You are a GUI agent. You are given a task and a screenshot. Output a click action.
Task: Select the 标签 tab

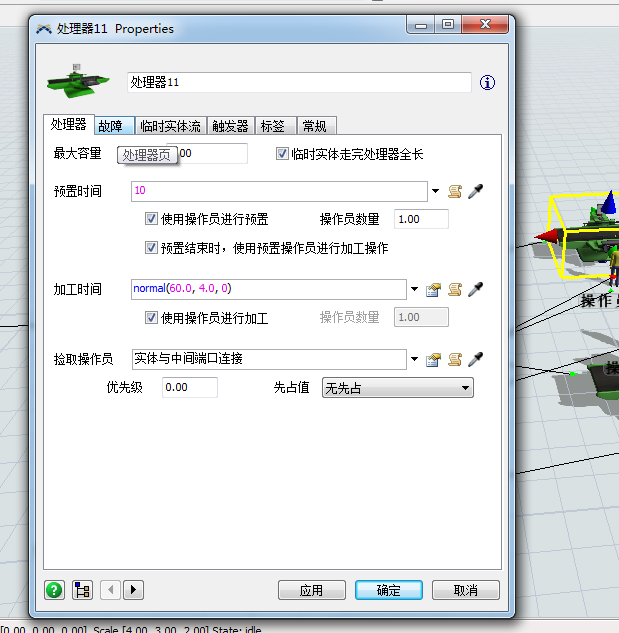(276, 126)
